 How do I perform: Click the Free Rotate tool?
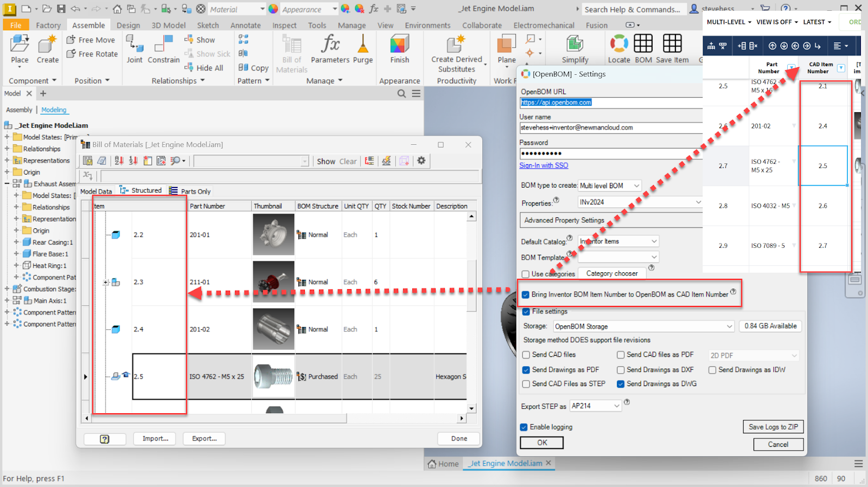coord(92,54)
